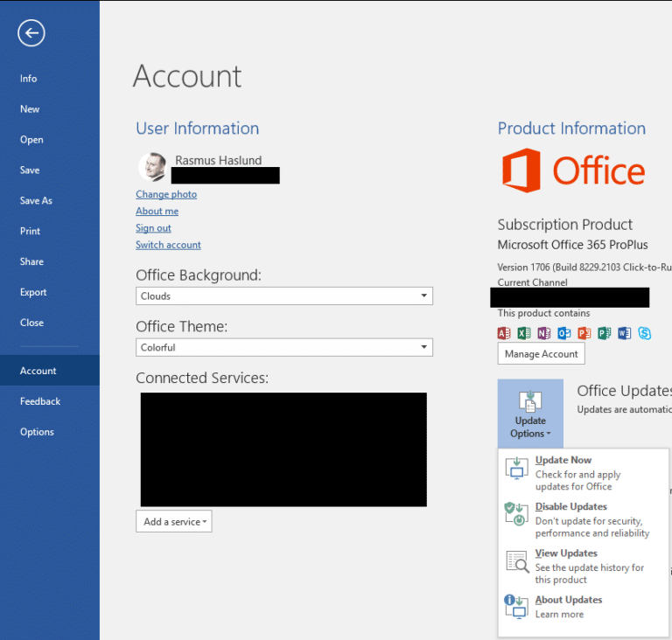
Task: Click the back arrow circle icon
Action: [31, 33]
